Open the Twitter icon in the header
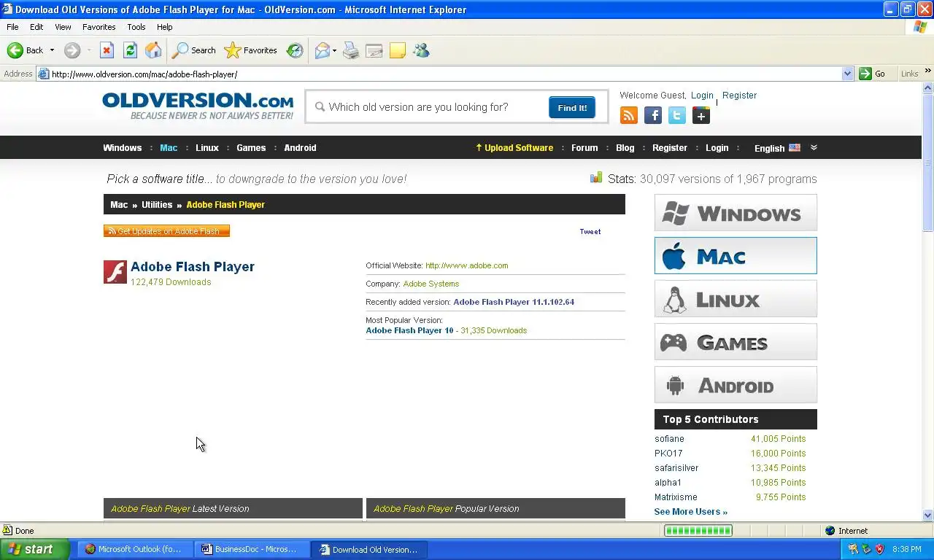This screenshot has height=560, width=934. pyautogui.click(x=677, y=115)
